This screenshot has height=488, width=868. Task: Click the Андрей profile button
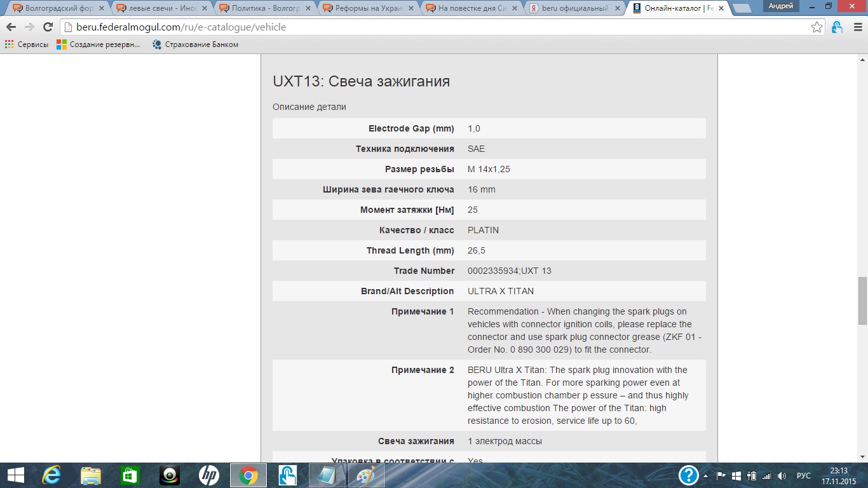pos(780,6)
